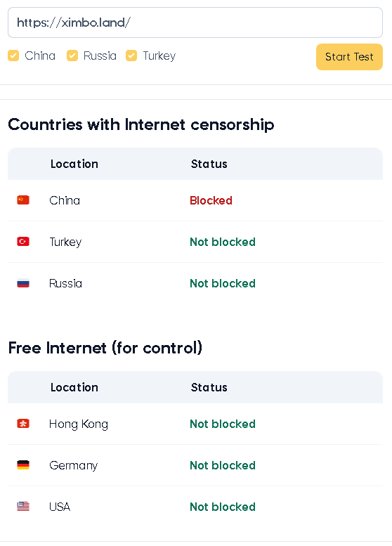Click the Hong Kong location row
This screenshot has height=546, width=392.
tap(195, 424)
